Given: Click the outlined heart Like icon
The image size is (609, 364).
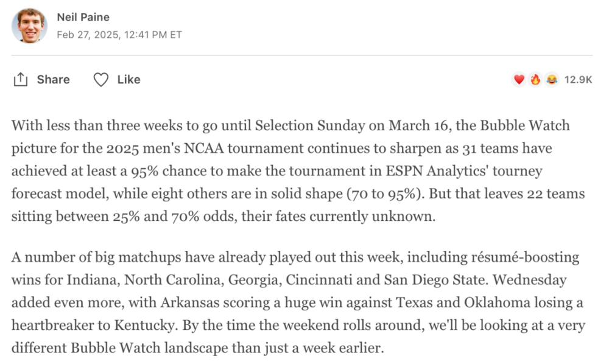Looking at the screenshot, I should (101, 80).
